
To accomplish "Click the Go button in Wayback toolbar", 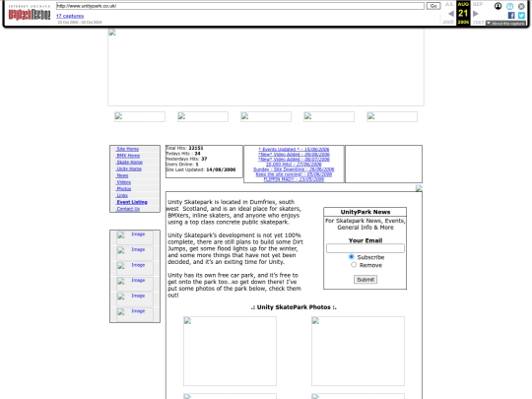I will 433,6.
